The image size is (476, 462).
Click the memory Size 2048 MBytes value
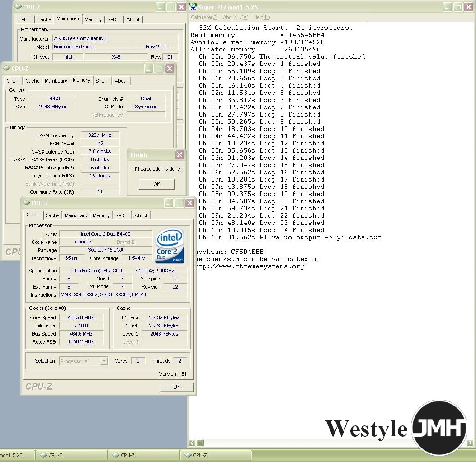tap(53, 107)
